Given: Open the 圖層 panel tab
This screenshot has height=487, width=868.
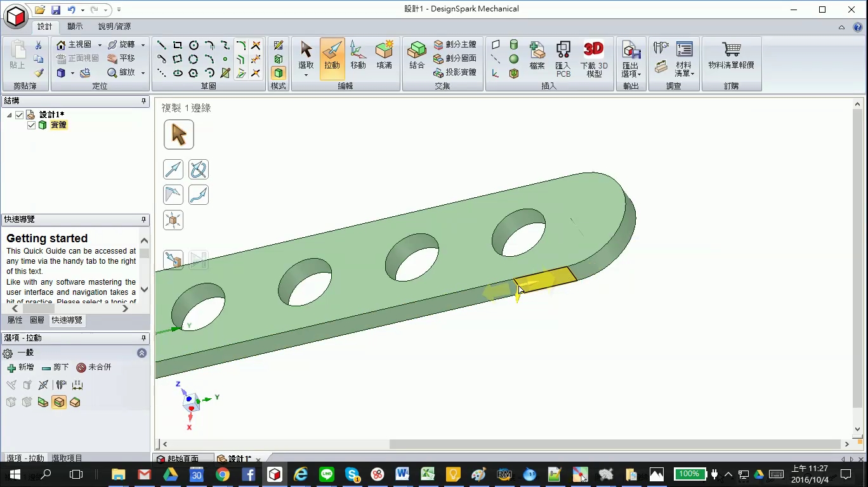Looking at the screenshot, I should (37, 320).
